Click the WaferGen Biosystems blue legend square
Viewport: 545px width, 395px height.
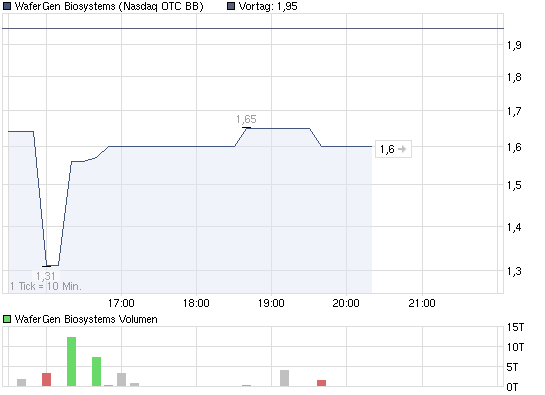click(7, 6)
